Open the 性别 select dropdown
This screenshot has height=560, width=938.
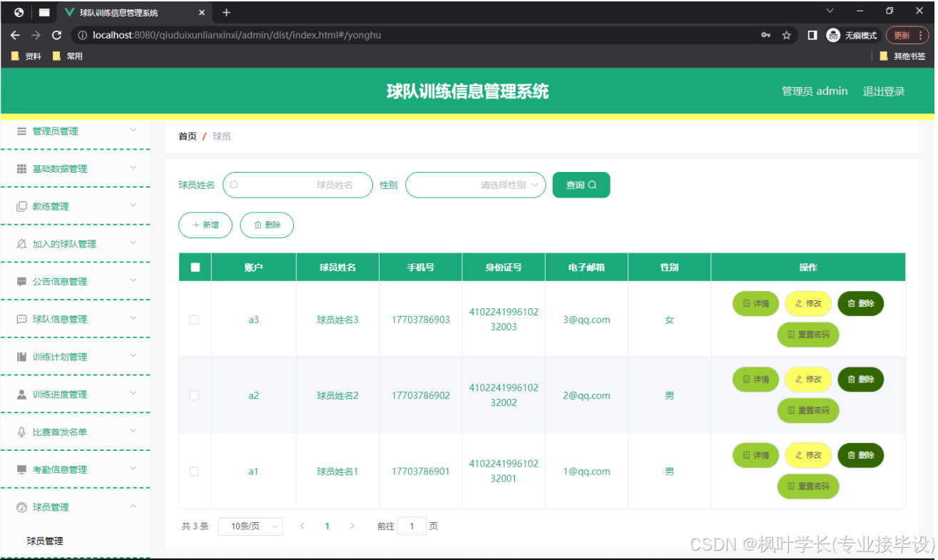click(x=476, y=185)
